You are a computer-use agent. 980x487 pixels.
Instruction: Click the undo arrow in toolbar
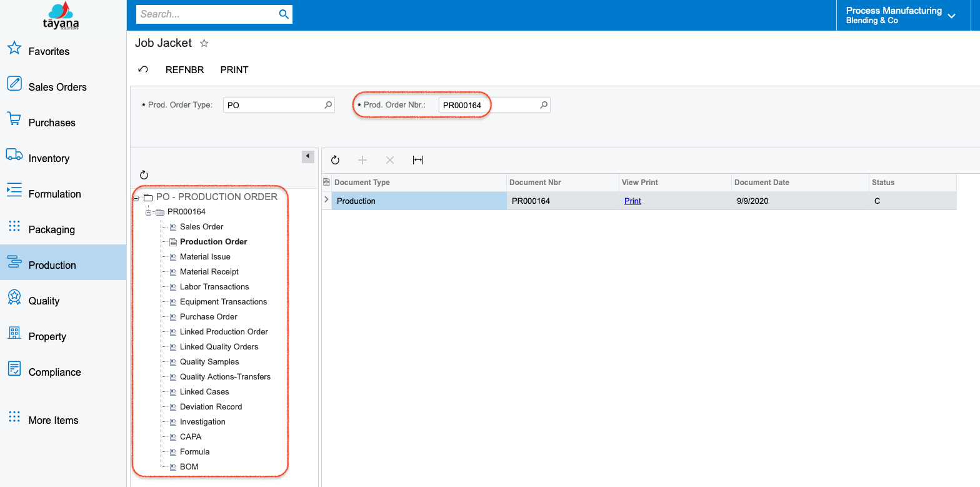tap(143, 69)
